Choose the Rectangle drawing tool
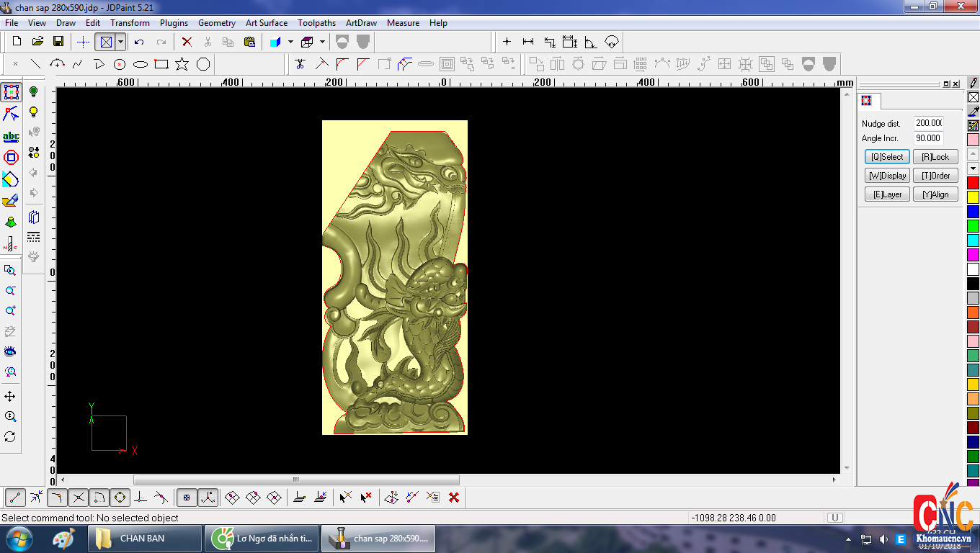The width and height of the screenshot is (980, 553). click(x=161, y=64)
